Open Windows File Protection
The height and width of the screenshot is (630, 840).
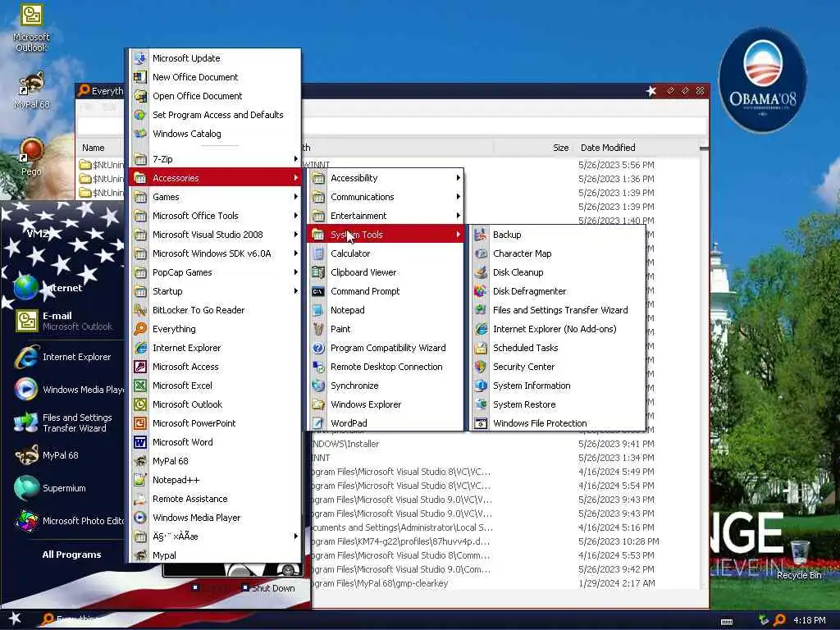(557, 423)
